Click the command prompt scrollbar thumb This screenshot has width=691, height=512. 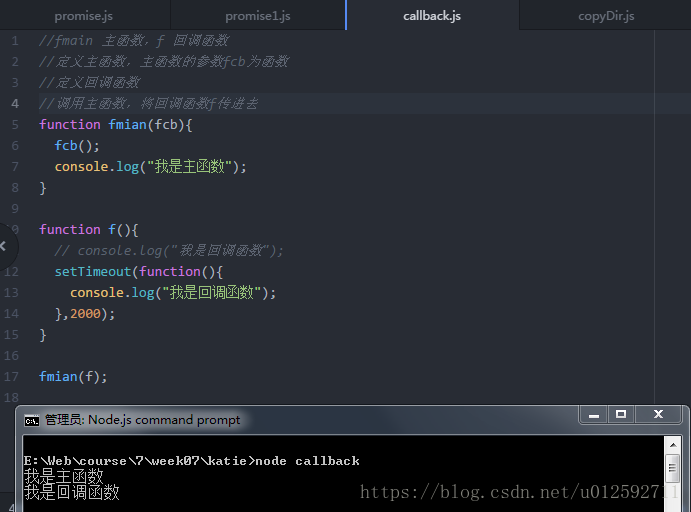click(672, 468)
